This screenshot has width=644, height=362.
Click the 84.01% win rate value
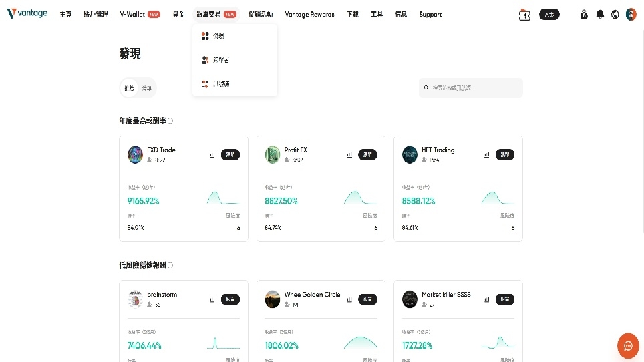(136, 227)
